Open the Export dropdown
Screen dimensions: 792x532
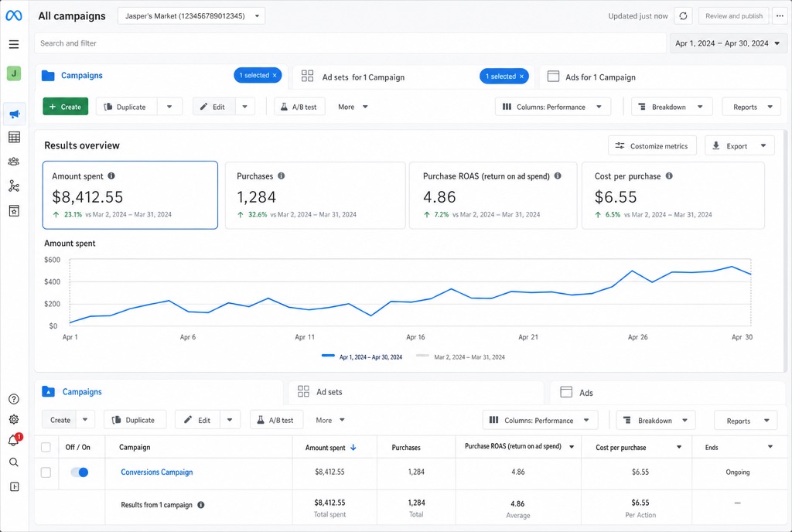point(739,146)
